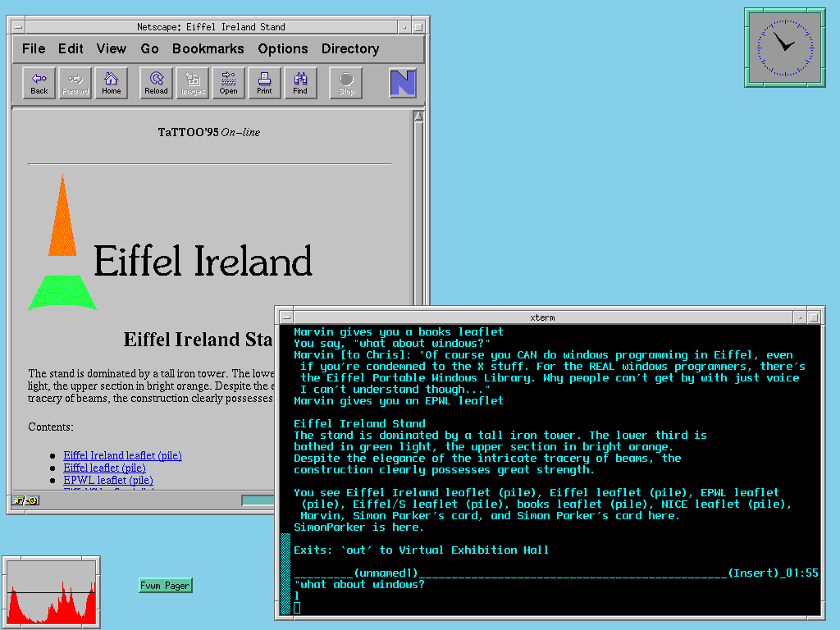Image resolution: width=840 pixels, height=630 pixels.
Task: Expand the Directory menu
Action: point(349,49)
